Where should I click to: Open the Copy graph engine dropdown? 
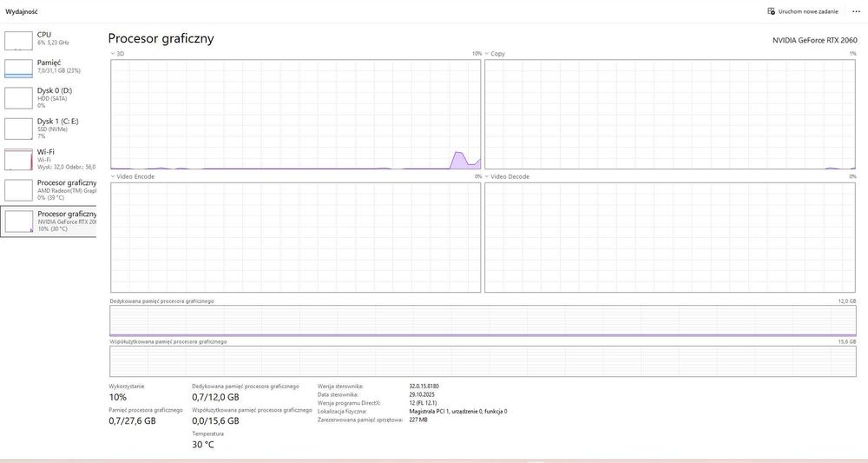tap(495, 54)
